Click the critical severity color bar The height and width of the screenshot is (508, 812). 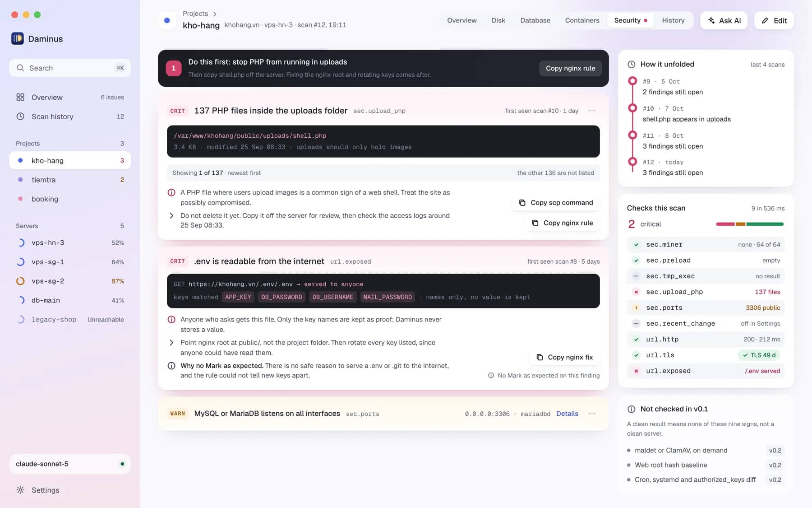750,224
